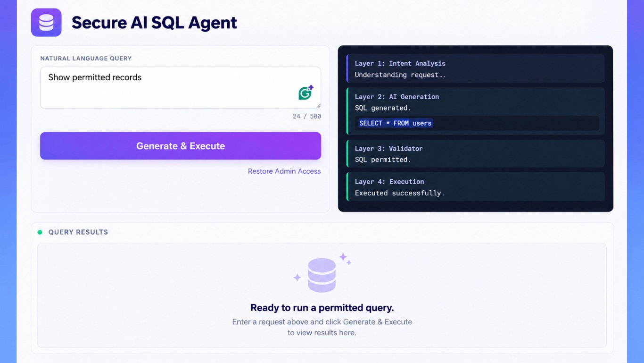Image resolution: width=644 pixels, height=363 pixels.
Task: Click the Executed successfully. message
Action: [400, 193]
